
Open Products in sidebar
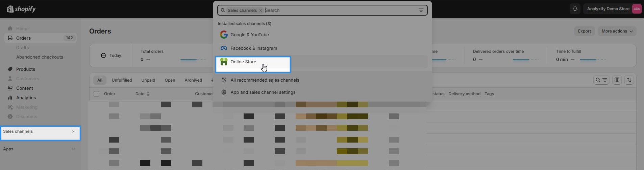click(x=26, y=69)
